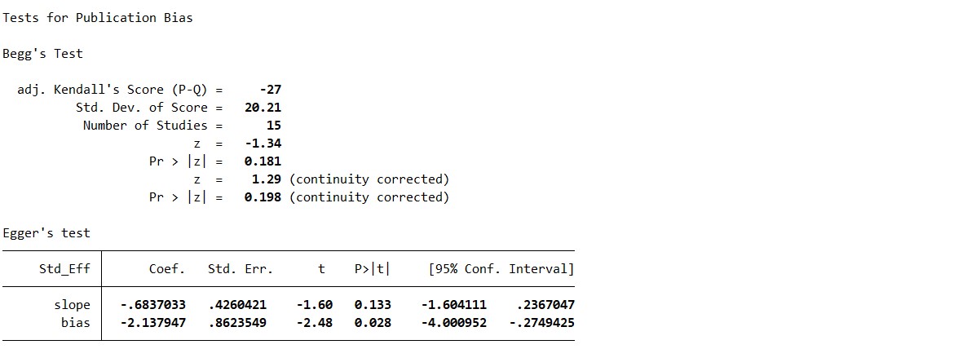980x349 pixels.
Task: Click the P>|t| column header
Action: coord(373,269)
